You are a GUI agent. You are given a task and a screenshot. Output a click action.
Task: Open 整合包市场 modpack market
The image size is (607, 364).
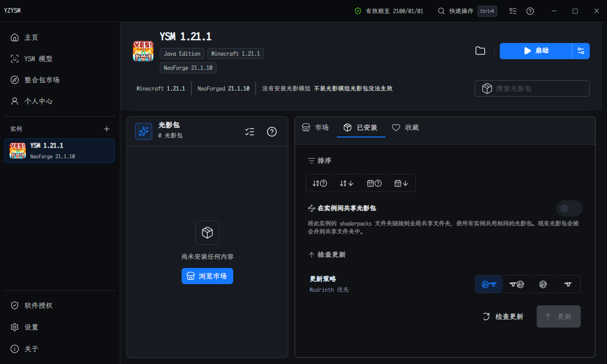(60, 80)
